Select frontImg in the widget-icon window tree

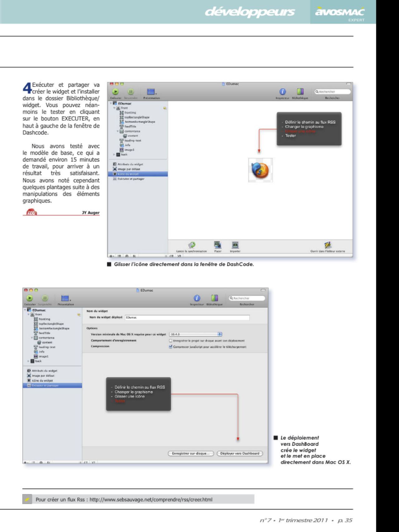(x=128, y=113)
